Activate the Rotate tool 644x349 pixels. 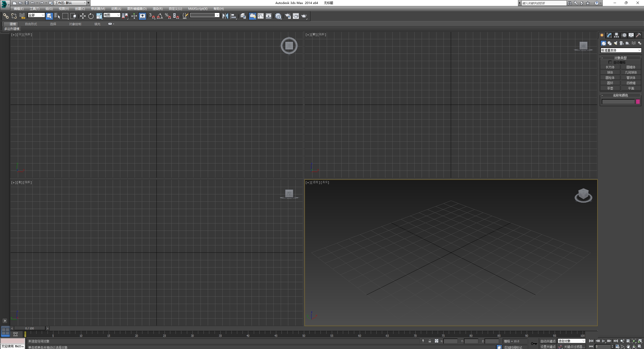(x=91, y=16)
